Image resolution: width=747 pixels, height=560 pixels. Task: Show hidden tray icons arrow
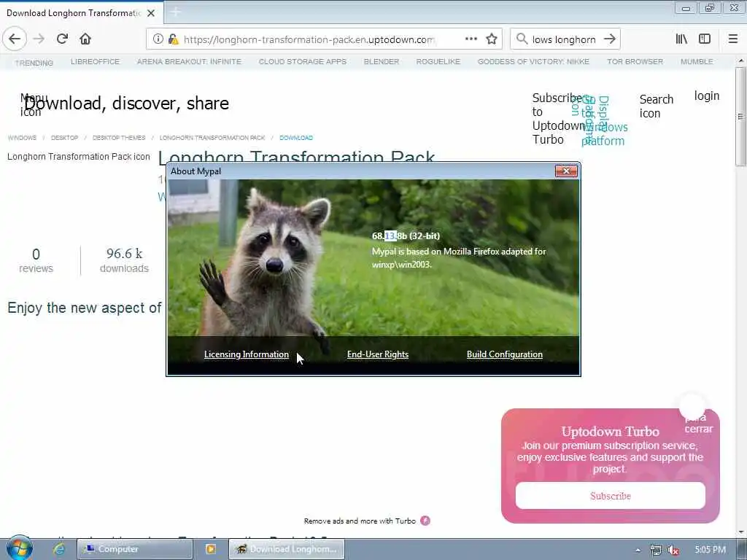(638, 550)
